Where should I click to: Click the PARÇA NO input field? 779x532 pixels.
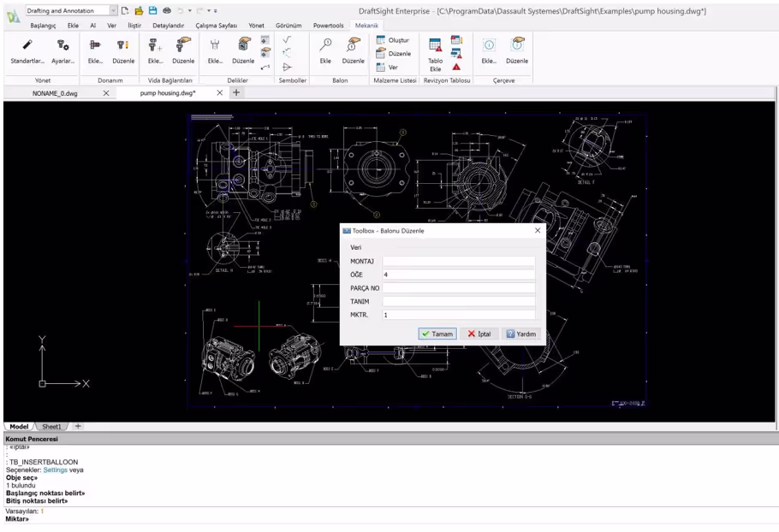[x=459, y=288]
